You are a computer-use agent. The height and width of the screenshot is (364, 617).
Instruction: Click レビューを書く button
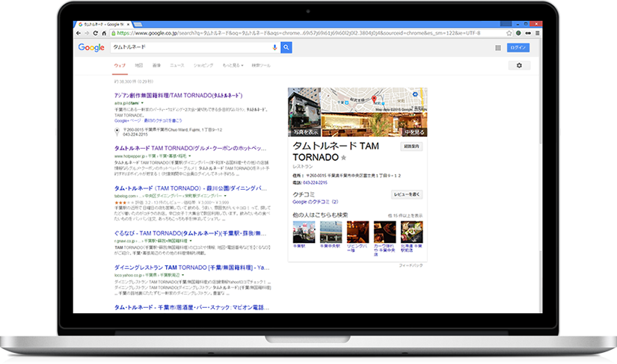pos(406,194)
